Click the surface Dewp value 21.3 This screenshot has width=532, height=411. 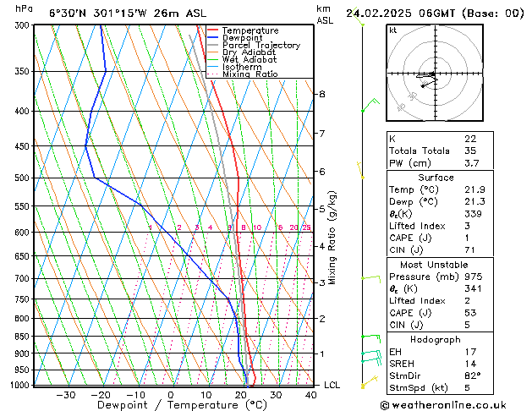[474, 202]
